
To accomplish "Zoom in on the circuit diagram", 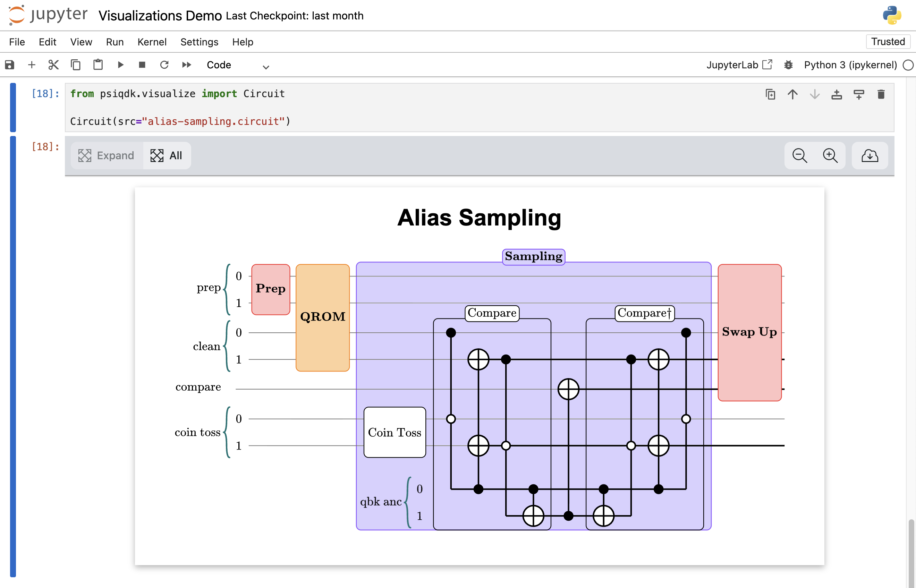I will 830,155.
